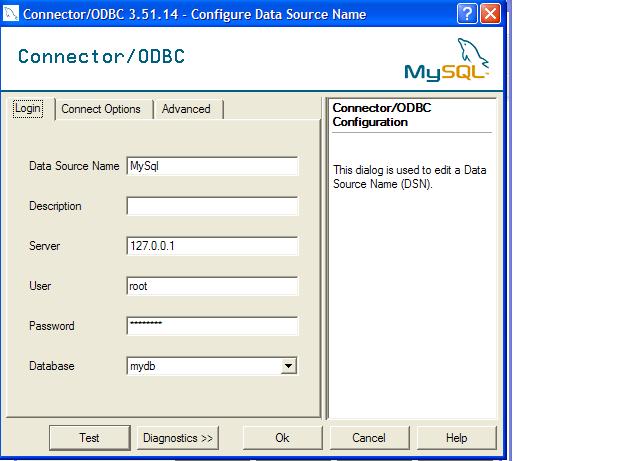Click the 'Database' label
The width and height of the screenshot is (640, 461).
pyautogui.click(x=52, y=366)
